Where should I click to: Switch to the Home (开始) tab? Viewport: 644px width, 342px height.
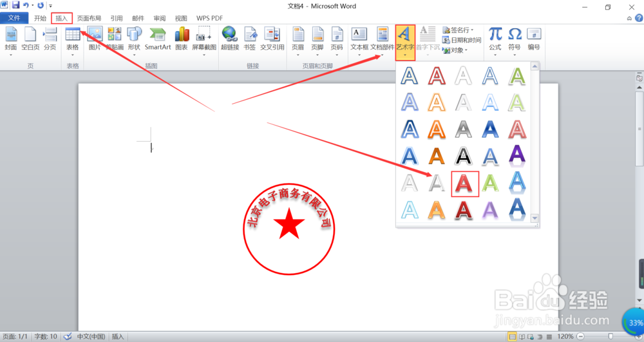click(x=40, y=18)
